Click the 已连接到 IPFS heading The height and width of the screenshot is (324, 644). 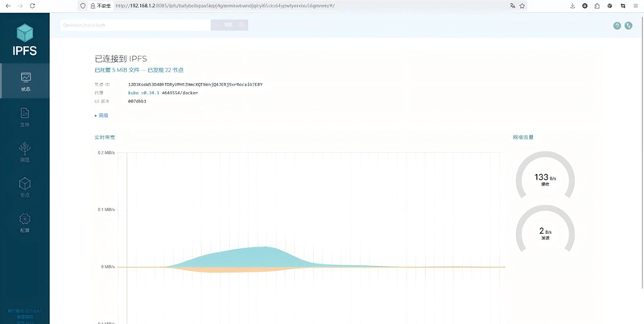coord(121,59)
